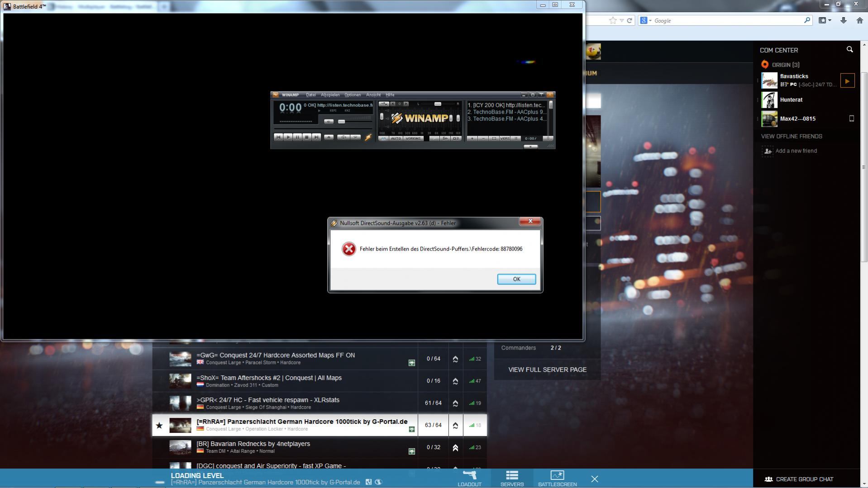Click the Winamp previous track button
Viewport: 868px width, 488px height.
click(x=278, y=137)
